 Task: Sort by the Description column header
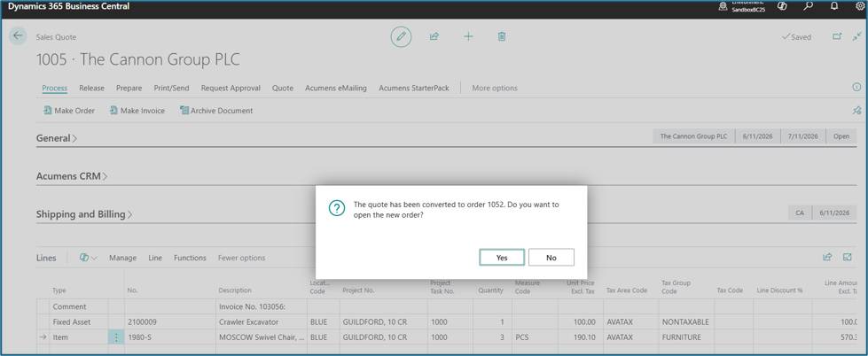tap(235, 290)
